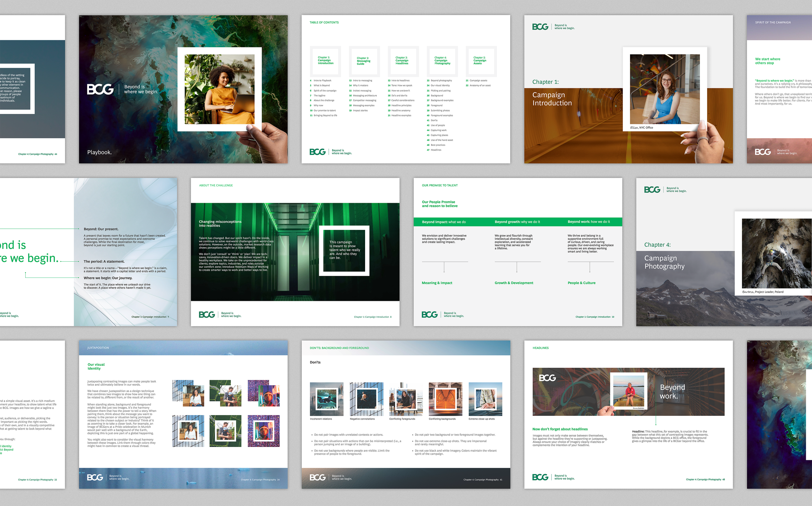Click the "Growth & Development" heading

(514, 283)
